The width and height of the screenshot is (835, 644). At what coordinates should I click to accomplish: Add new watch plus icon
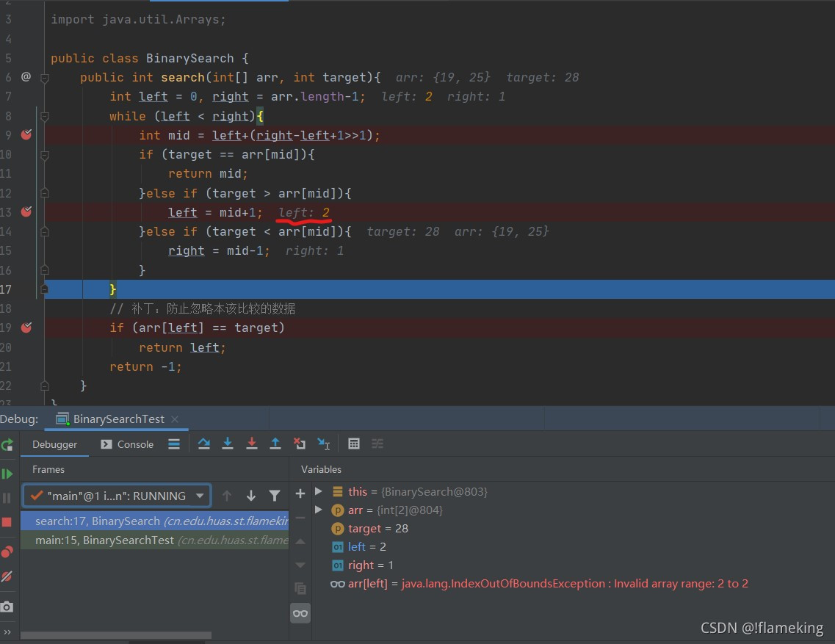pyautogui.click(x=300, y=493)
